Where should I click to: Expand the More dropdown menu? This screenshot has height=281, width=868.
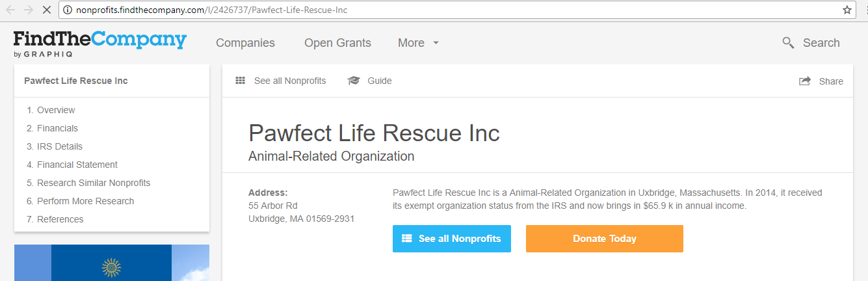(419, 43)
